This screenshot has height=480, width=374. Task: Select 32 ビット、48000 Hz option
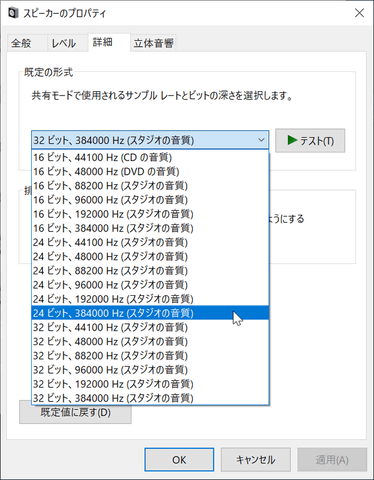point(150,342)
